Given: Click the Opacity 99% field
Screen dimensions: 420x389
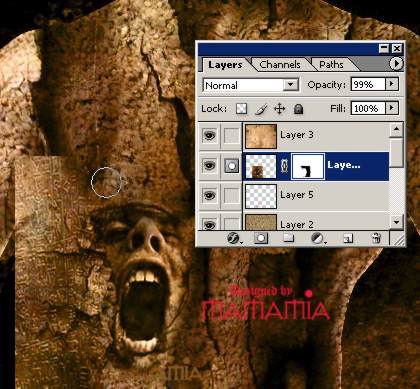Looking at the screenshot, I should pyautogui.click(x=368, y=84).
